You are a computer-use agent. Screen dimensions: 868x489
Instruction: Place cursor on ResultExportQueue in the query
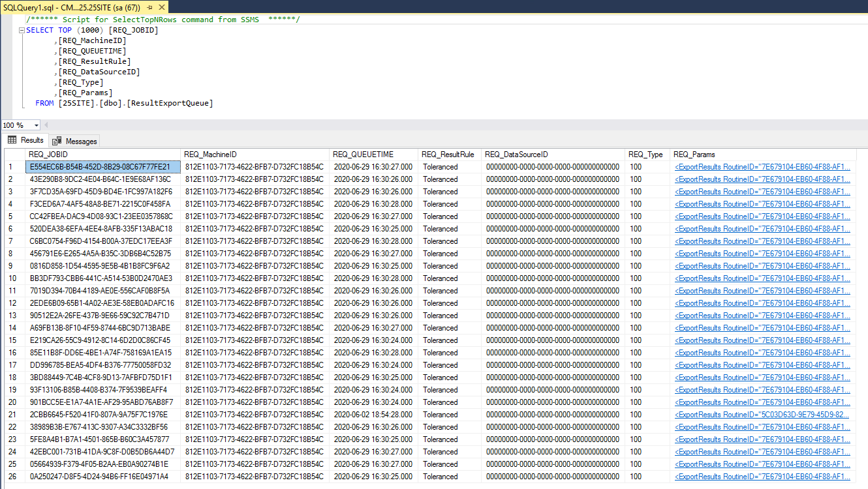[170, 103]
